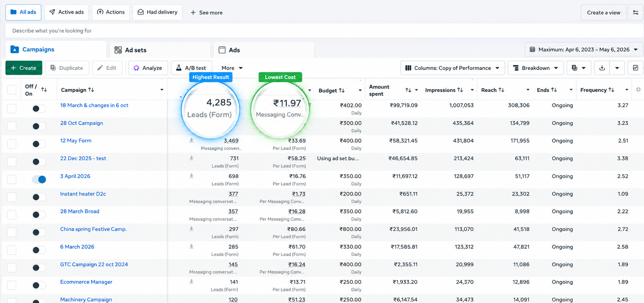Turn off the 3 April 2026 campaign toggle

pos(39,179)
